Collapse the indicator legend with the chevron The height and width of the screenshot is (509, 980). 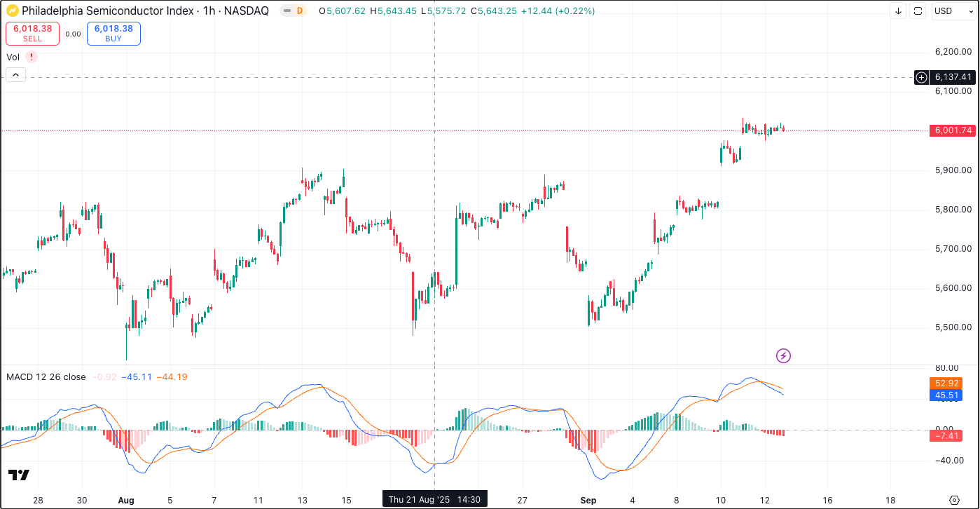click(15, 75)
